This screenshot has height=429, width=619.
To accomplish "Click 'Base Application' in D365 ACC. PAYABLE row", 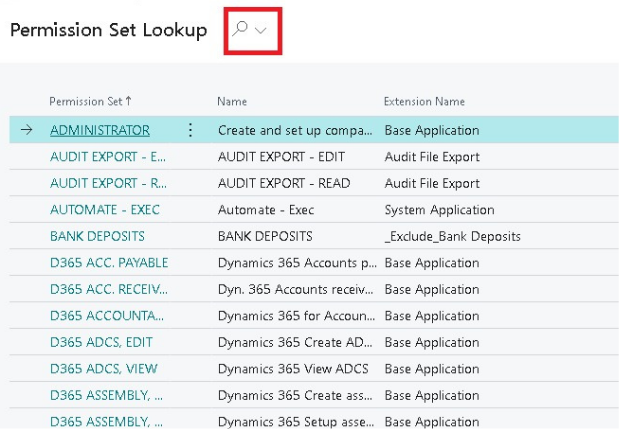I will click(432, 262).
